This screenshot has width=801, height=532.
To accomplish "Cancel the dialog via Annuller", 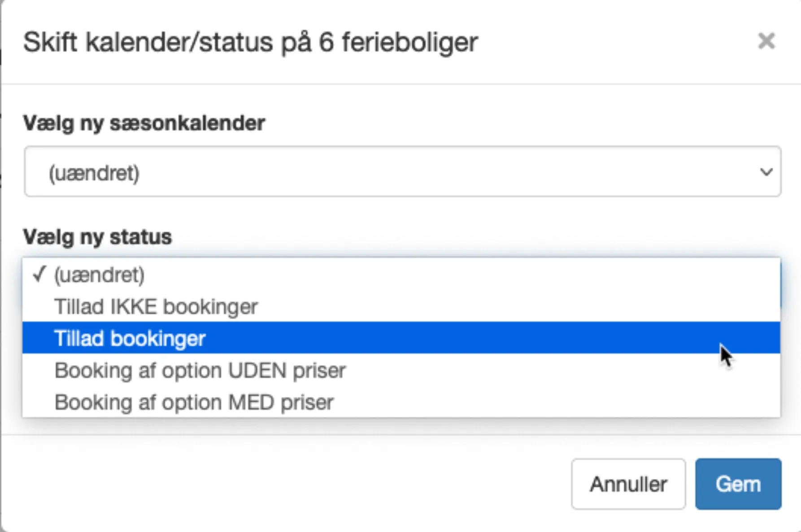I will tap(628, 484).
